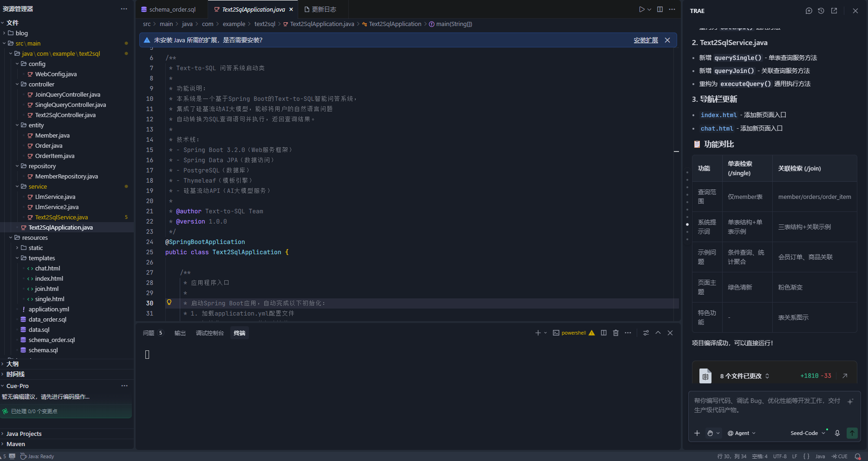The height and width of the screenshot is (461, 868).
Task: Close Text2SqlApplication.java editor tab
Action: [x=291, y=9]
